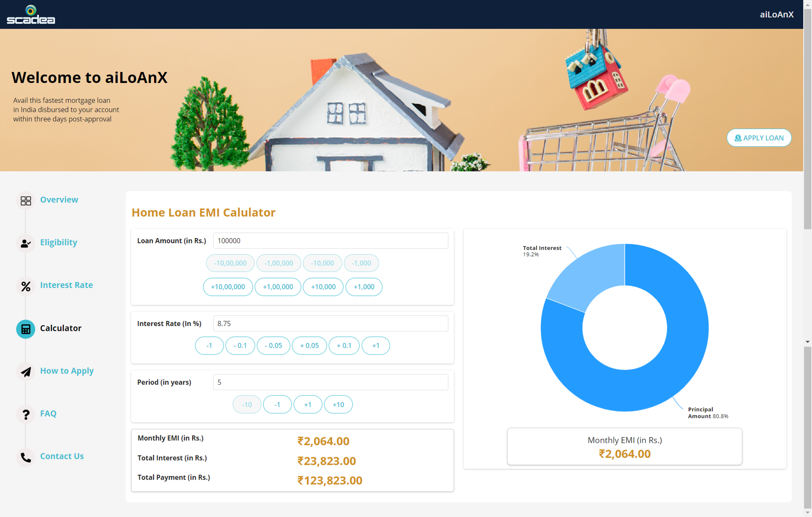Click the page vertical scrollbar thumb
The height and width of the screenshot is (517, 812).
pos(807,119)
